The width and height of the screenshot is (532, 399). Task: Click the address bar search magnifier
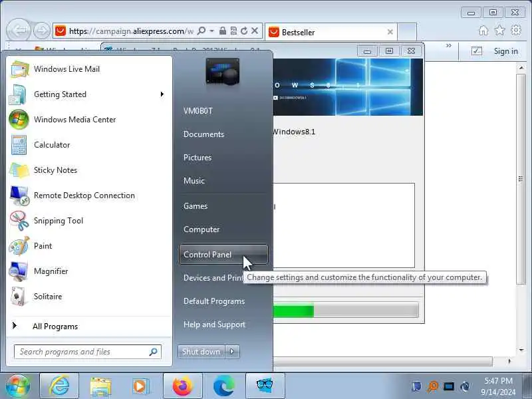coord(201,31)
